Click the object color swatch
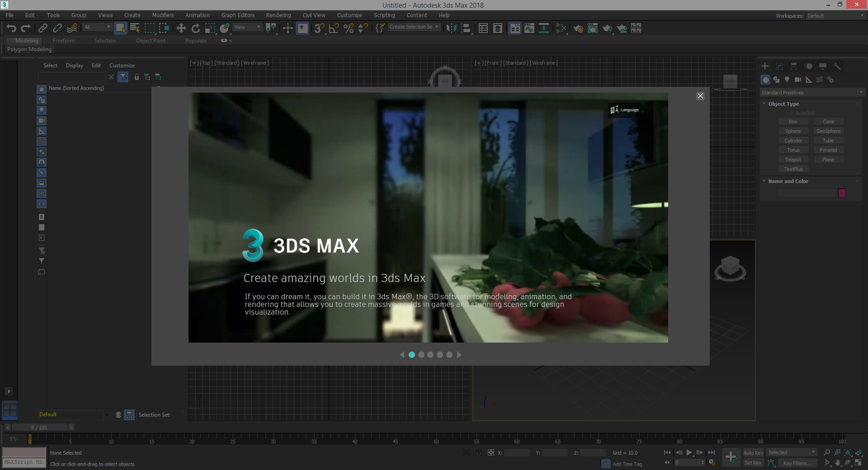The width and height of the screenshot is (868, 470). tap(842, 193)
